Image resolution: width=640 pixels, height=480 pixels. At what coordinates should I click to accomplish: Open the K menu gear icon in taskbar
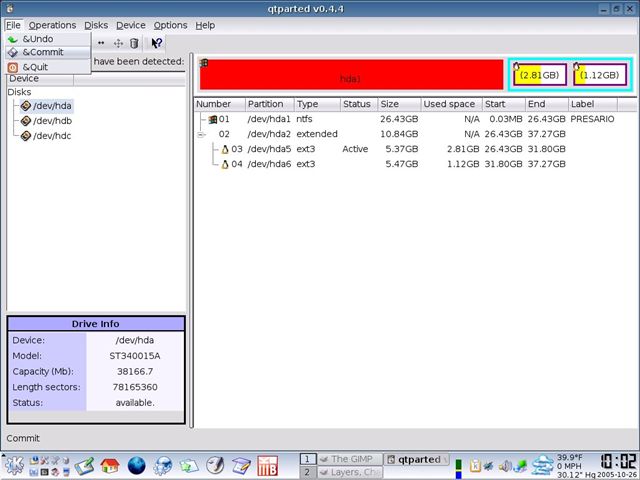point(14,465)
